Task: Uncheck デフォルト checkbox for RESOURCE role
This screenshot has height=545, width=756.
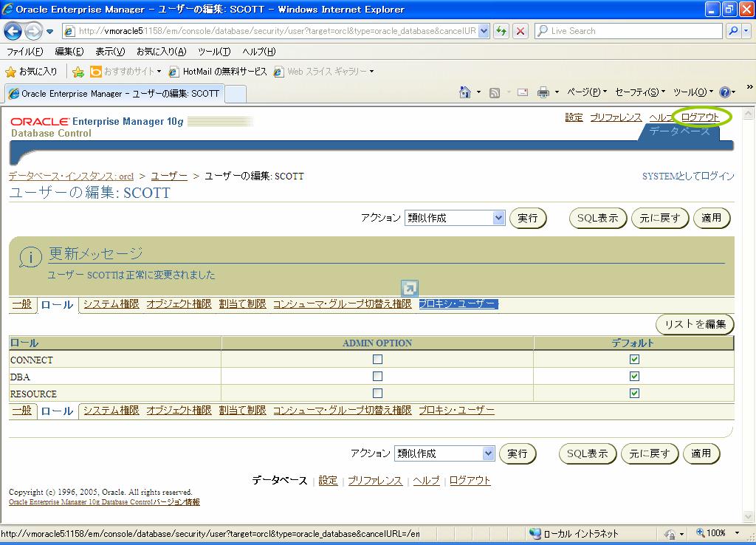Action: [x=634, y=393]
